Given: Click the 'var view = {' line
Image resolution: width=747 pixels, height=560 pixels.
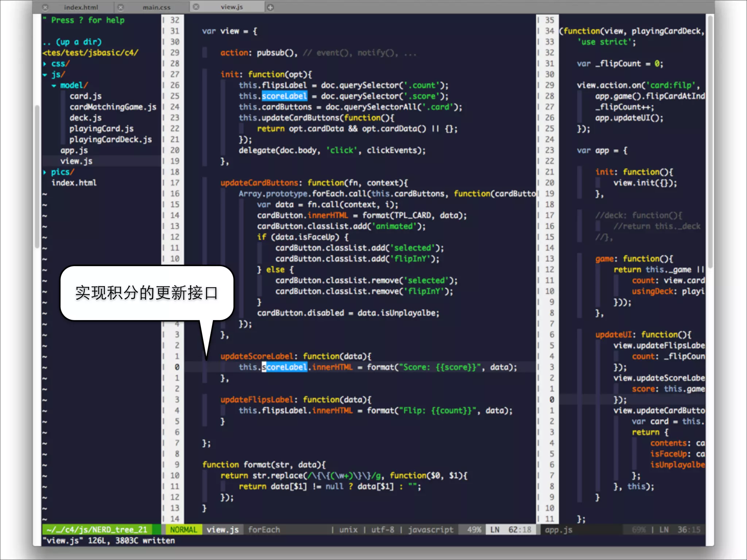Looking at the screenshot, I should pos(230,31).
